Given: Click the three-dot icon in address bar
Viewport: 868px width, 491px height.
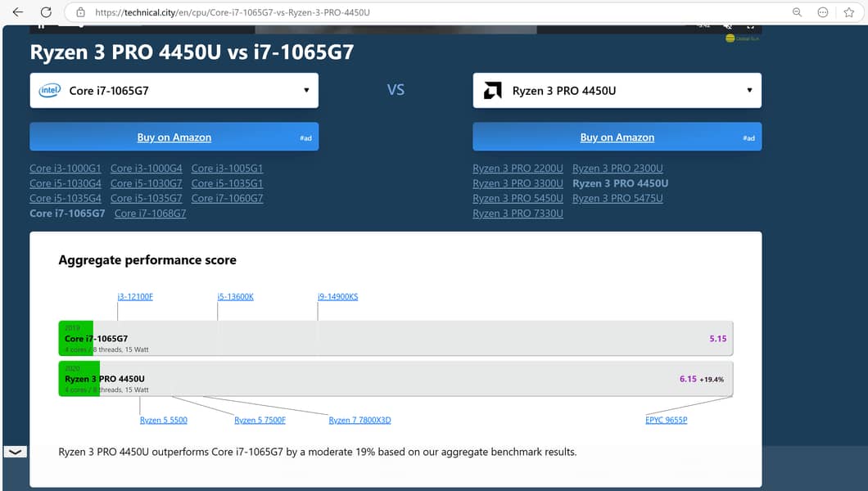Looking at the screenshot, I should pos(823,12).
